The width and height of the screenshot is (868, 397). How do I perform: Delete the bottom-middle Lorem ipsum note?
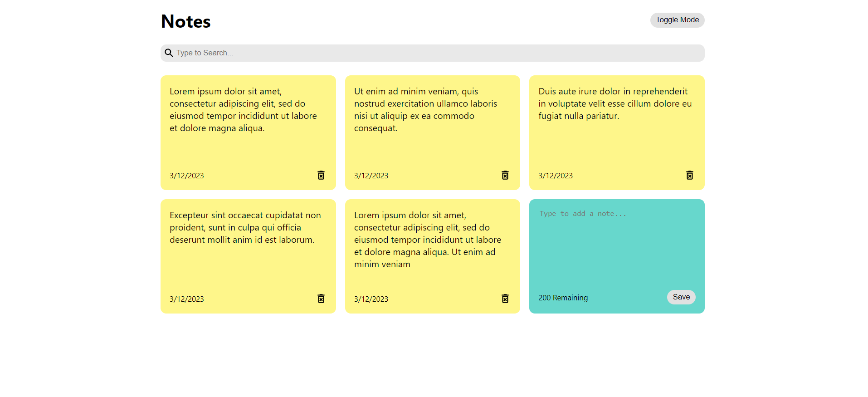tap(505, 299)
